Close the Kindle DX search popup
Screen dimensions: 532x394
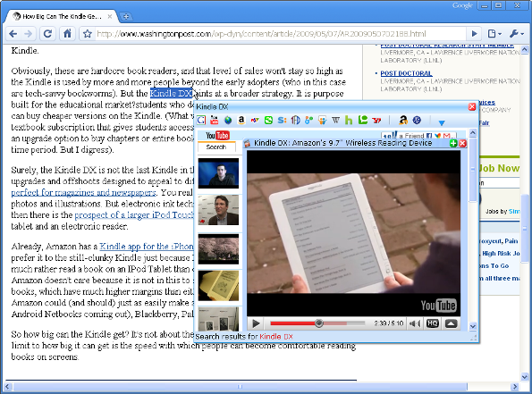pos(472,107)
